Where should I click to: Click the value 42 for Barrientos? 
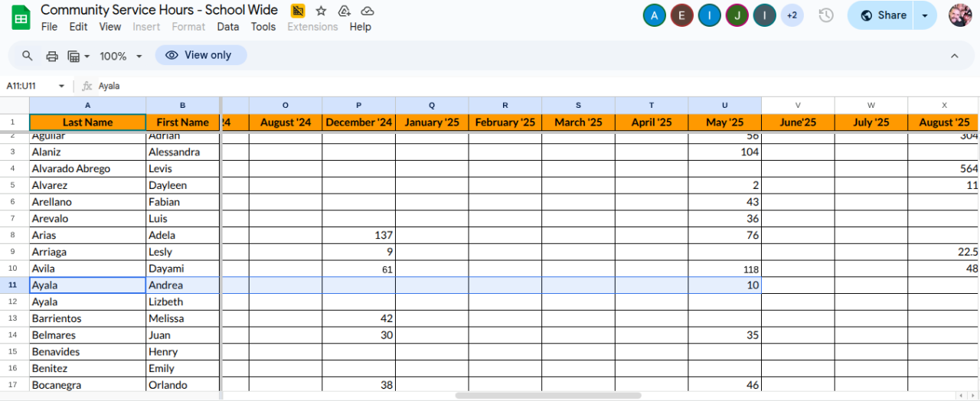click(x=358, y=318)
